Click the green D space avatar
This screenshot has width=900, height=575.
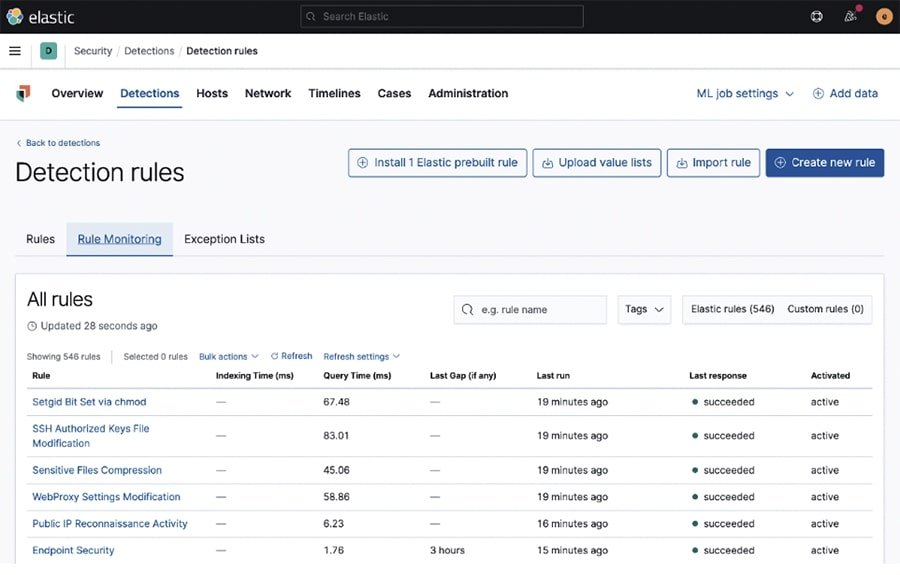48,51
